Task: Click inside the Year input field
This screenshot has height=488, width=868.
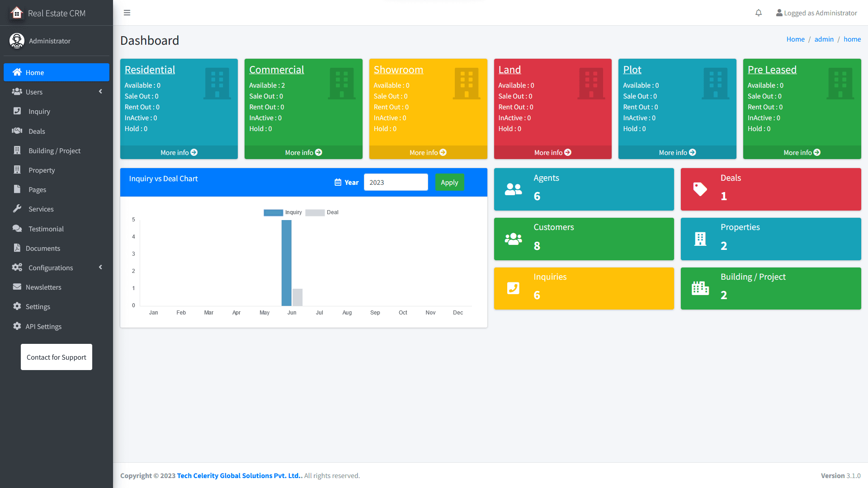Action: click(396, 182)
